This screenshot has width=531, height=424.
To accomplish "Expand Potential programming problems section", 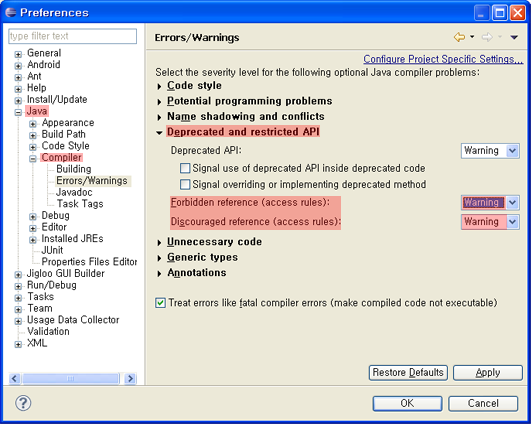I will pos(159,102).
